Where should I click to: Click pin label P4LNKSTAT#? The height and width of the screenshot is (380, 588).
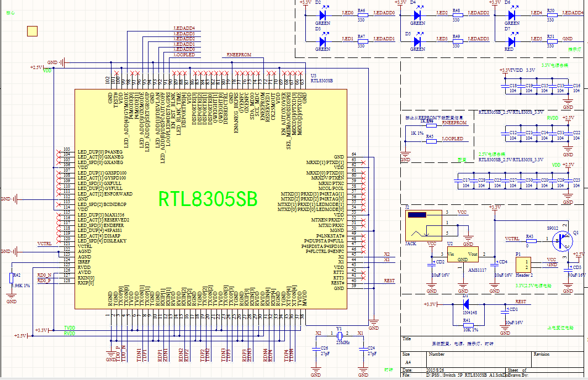tap(330, 236)
